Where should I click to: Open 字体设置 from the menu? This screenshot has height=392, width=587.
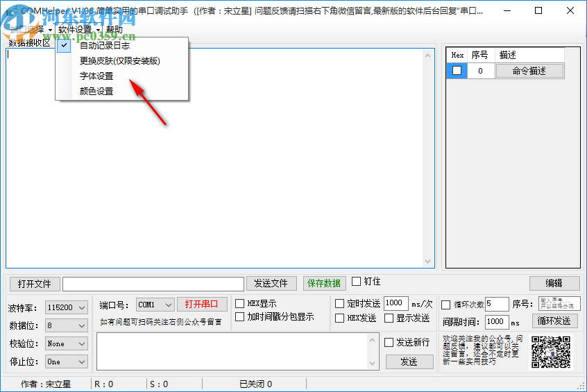tap(122, 76)
